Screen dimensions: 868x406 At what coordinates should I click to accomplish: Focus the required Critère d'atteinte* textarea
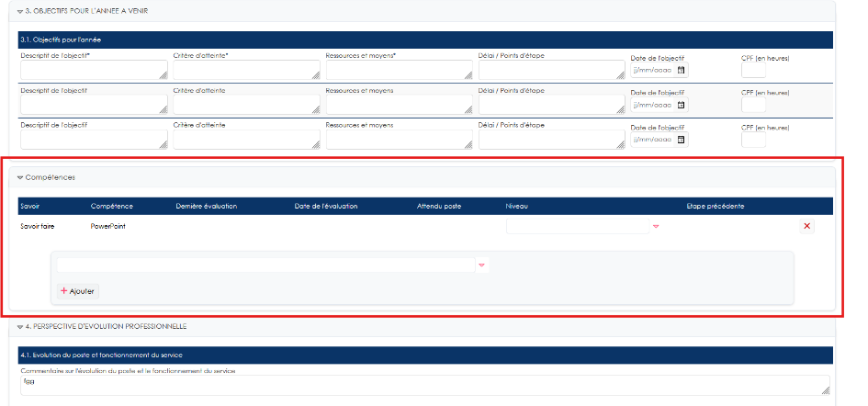pyautogui.click(x=246, y=71)
